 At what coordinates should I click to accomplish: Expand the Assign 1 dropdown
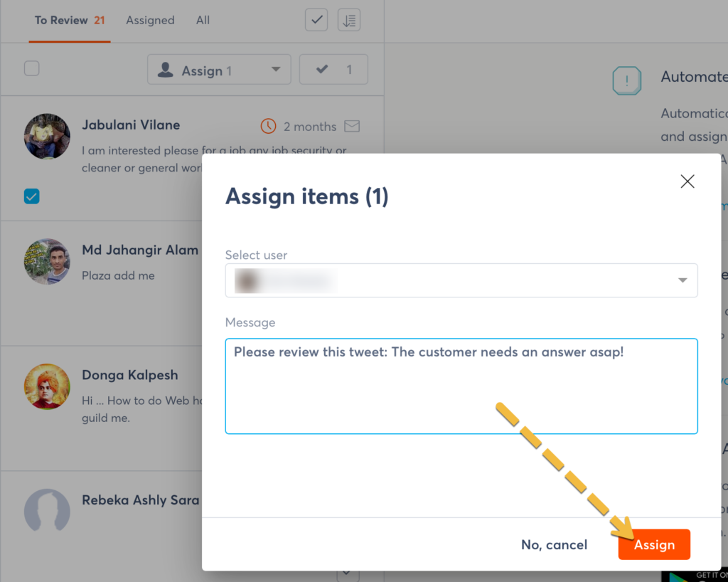click(x=219, y=70)
